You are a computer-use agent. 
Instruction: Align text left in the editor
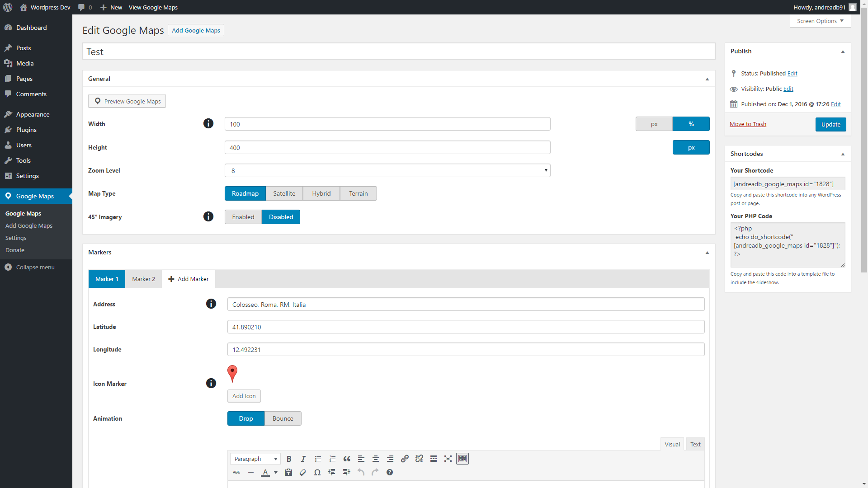(361, 459)
